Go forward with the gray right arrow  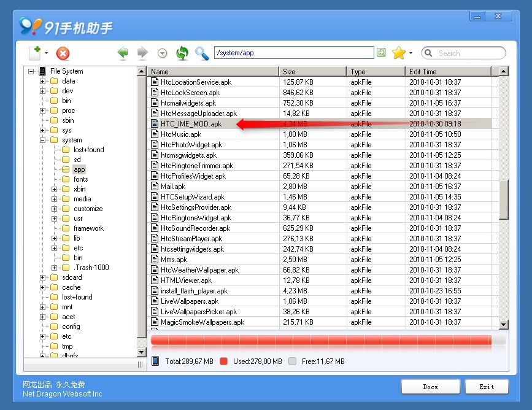click(142, 53)
